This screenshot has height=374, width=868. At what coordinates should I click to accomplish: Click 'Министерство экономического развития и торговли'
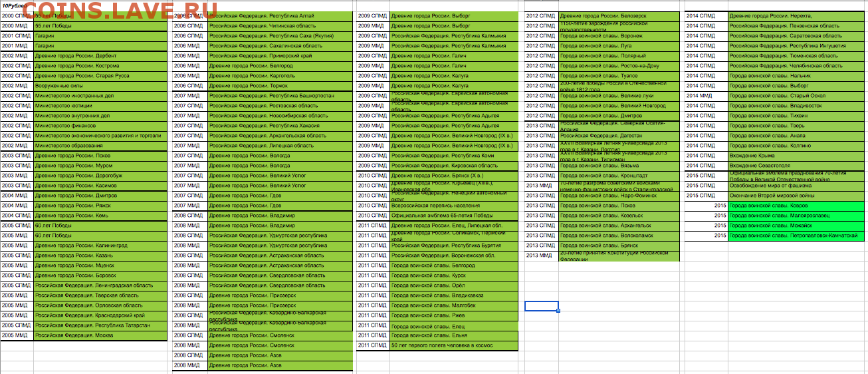point(100,136)
